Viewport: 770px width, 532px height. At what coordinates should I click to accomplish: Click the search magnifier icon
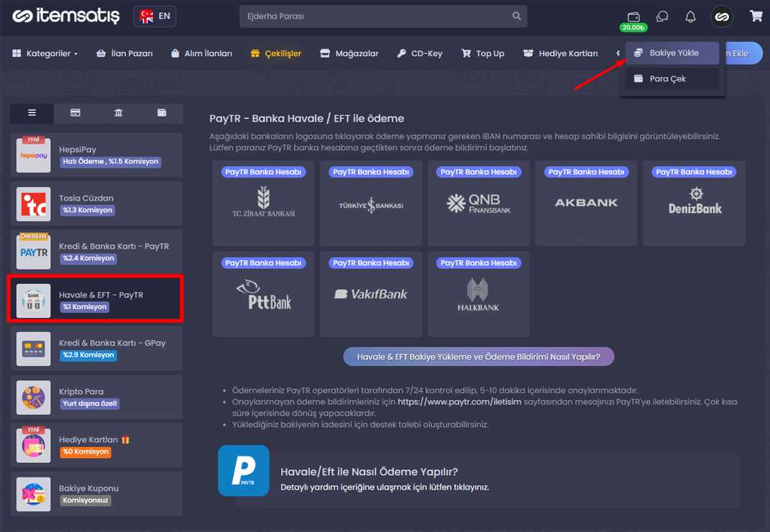(517, 17)
